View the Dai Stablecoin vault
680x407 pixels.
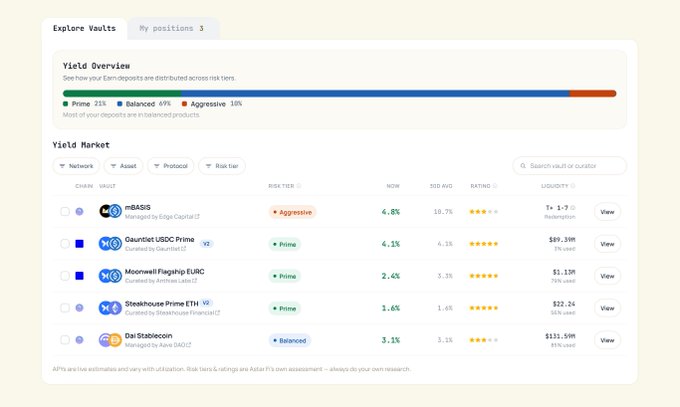click(x=607, y=340)
